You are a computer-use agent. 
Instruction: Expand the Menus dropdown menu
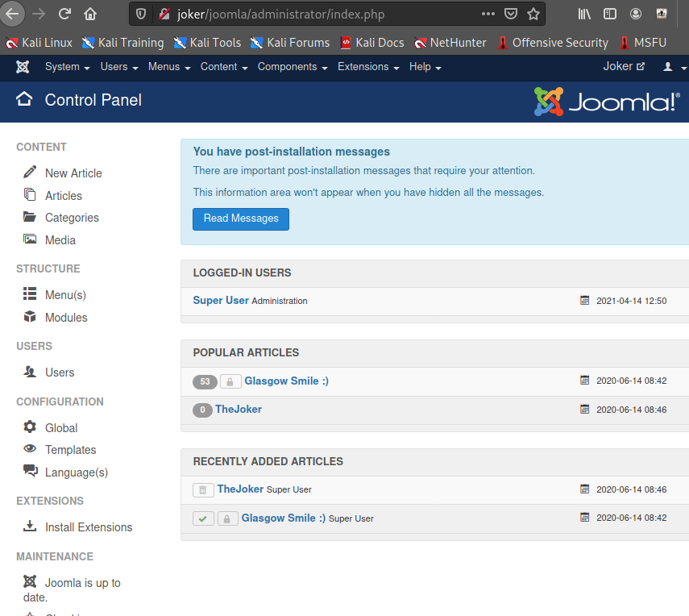click(169, 67)
